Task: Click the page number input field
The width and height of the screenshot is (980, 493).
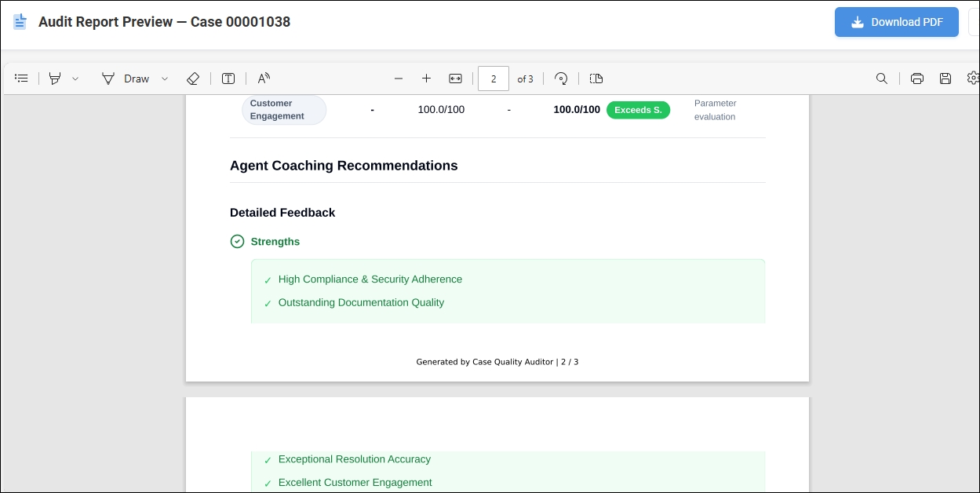Action: pos(494,79)
